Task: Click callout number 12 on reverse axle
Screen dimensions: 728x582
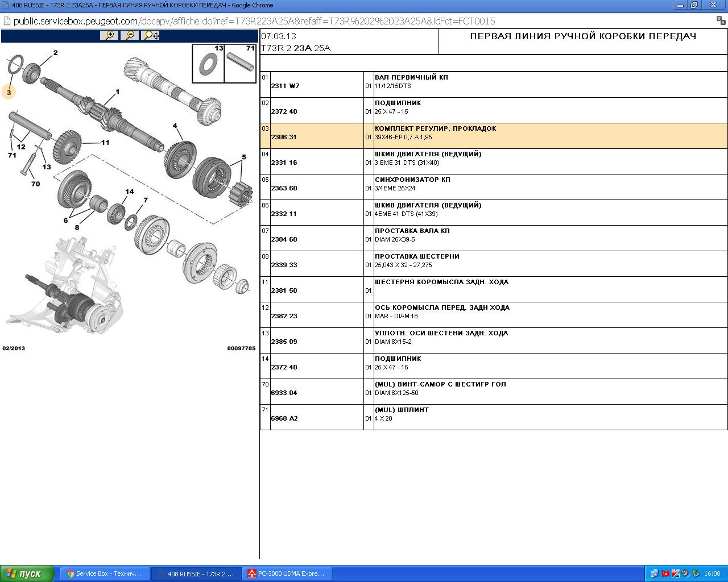Action: click(21, 147)
